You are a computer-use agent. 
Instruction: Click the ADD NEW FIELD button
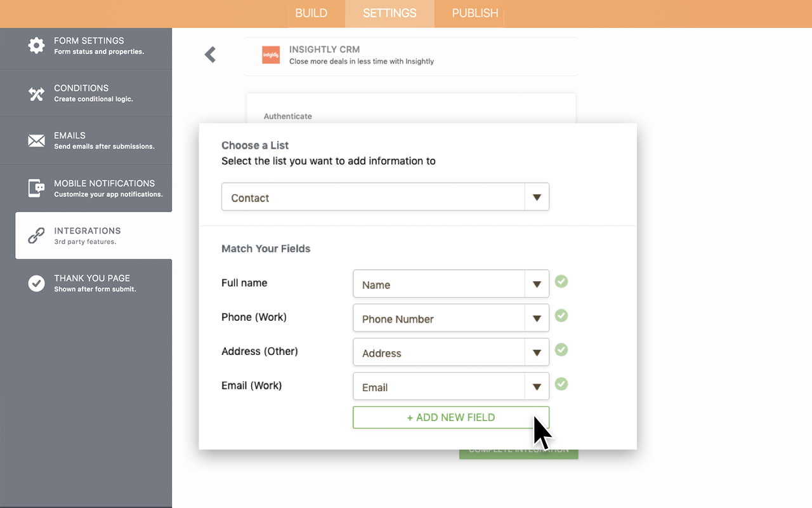click(450, 417)
